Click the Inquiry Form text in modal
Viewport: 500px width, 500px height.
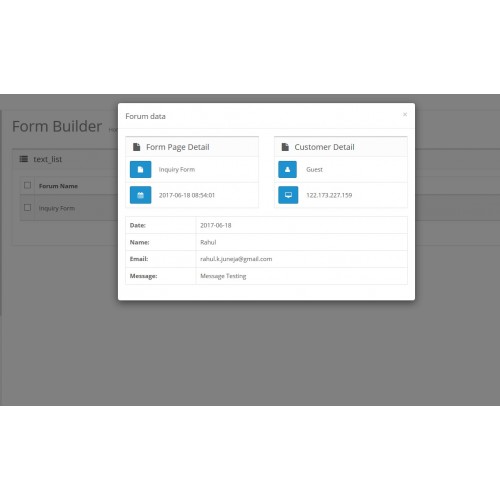point(177,169)
